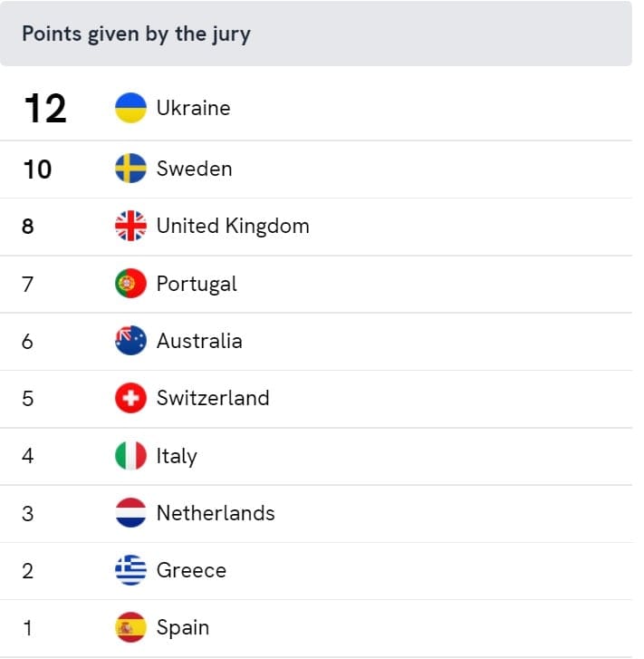Click the United Kingdom flag icon
The image size is (644, 659).
[x=130, y=226]
